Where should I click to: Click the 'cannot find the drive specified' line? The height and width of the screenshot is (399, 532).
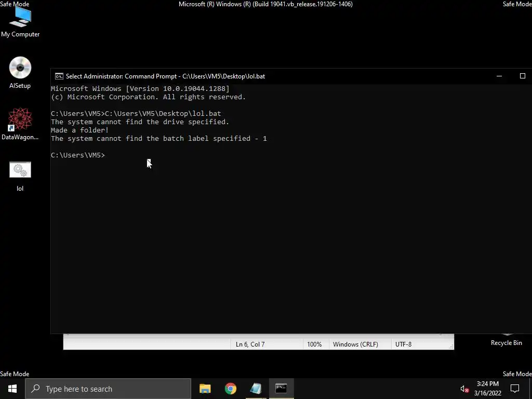click(140, 122)
